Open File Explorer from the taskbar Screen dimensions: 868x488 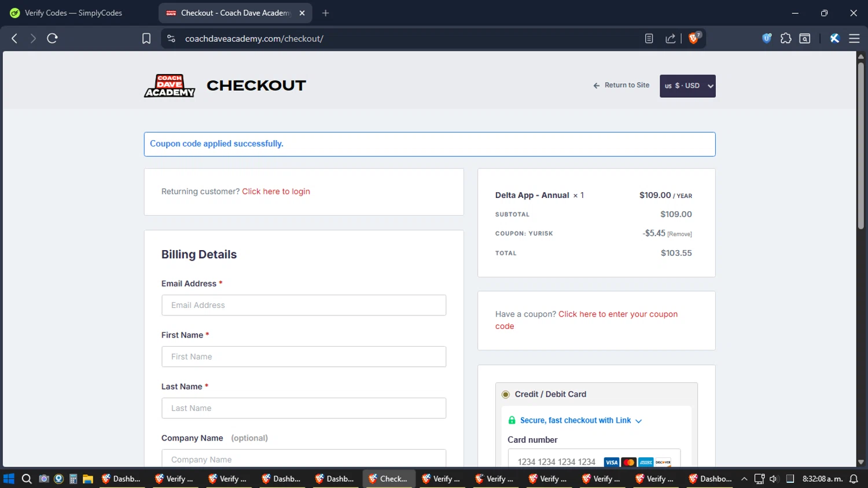click(x=88, y=479)
